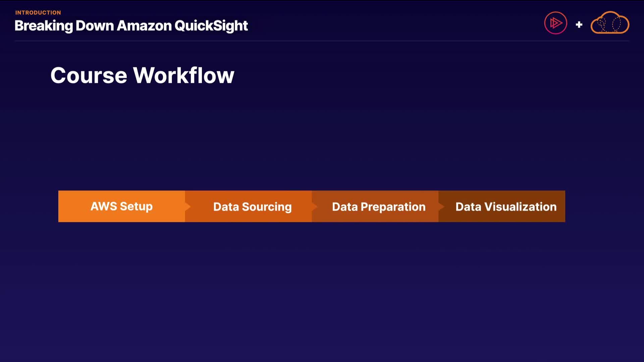The width and height of the screenshot is (644, 362).
Task: Click the Pluralsight play logo icon
Action: pyautogui.click(x=555, y=23)
